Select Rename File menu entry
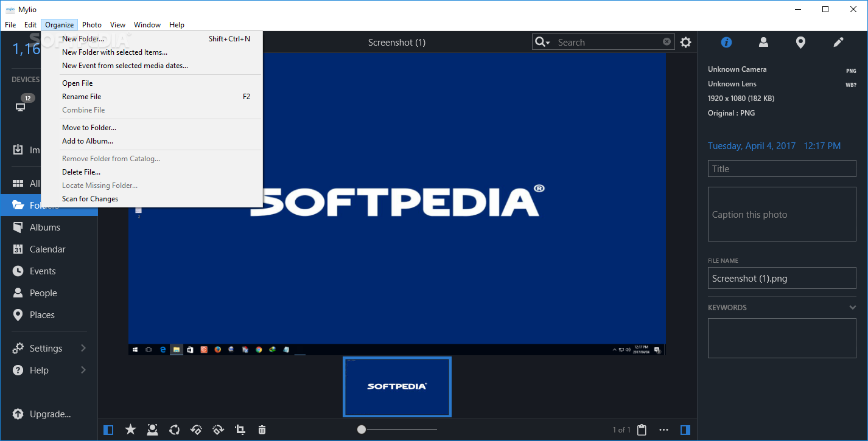868x441 pixels. [x=152, y=97]
